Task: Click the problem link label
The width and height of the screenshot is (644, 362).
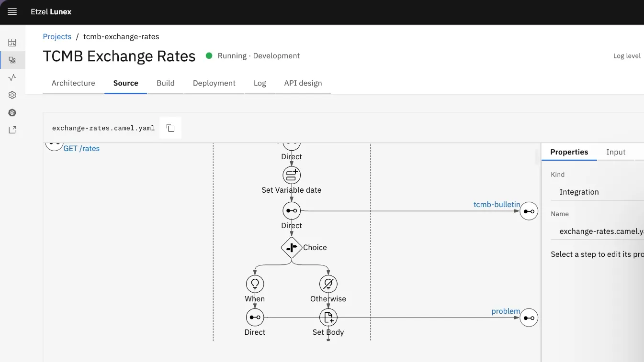Action: pos(506,311)
